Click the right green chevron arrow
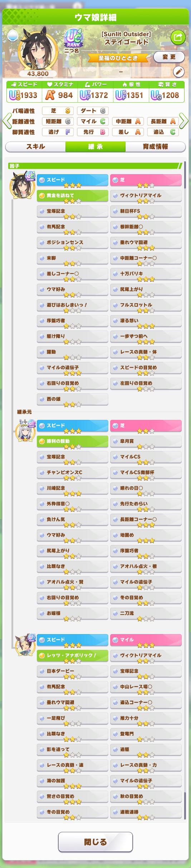 coord(184,121)
